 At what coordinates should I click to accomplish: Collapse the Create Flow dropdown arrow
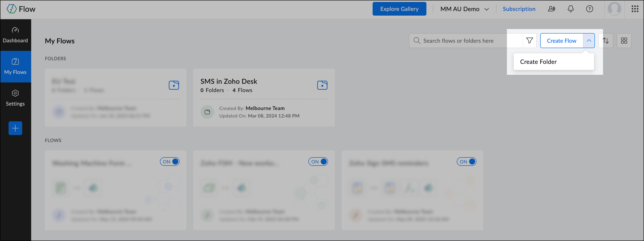tap(589, 41)
